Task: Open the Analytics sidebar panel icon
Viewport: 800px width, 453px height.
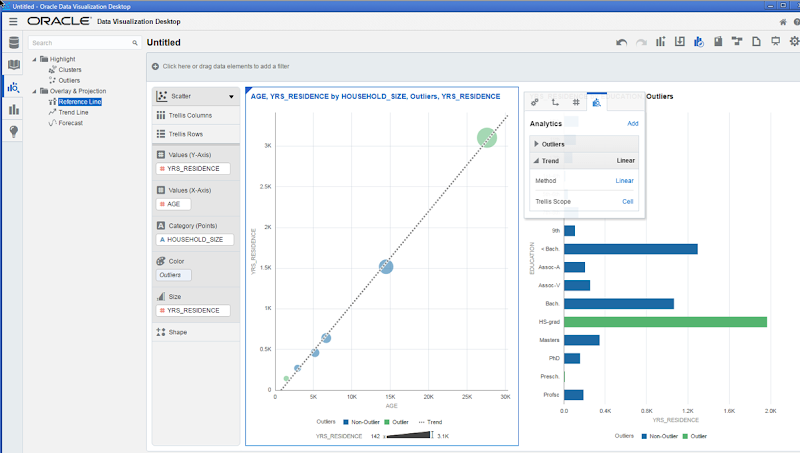Action: pyautogui.click(x=14, y=87)
